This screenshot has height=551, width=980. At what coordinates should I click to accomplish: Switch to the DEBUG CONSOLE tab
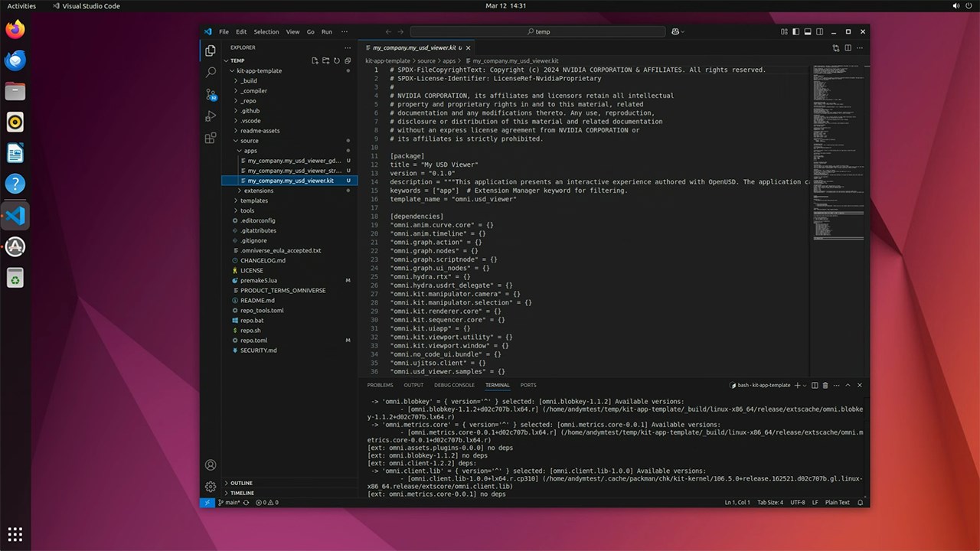[x=454, y=385]
